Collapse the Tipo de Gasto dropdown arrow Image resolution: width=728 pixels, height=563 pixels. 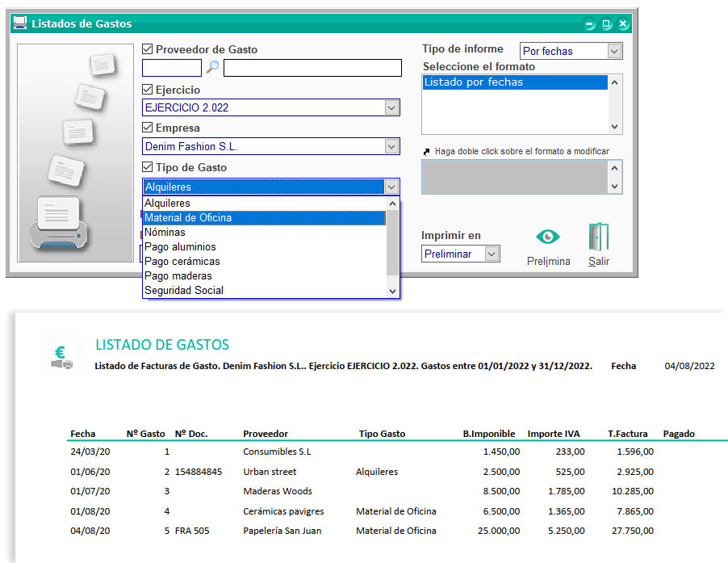391,187
